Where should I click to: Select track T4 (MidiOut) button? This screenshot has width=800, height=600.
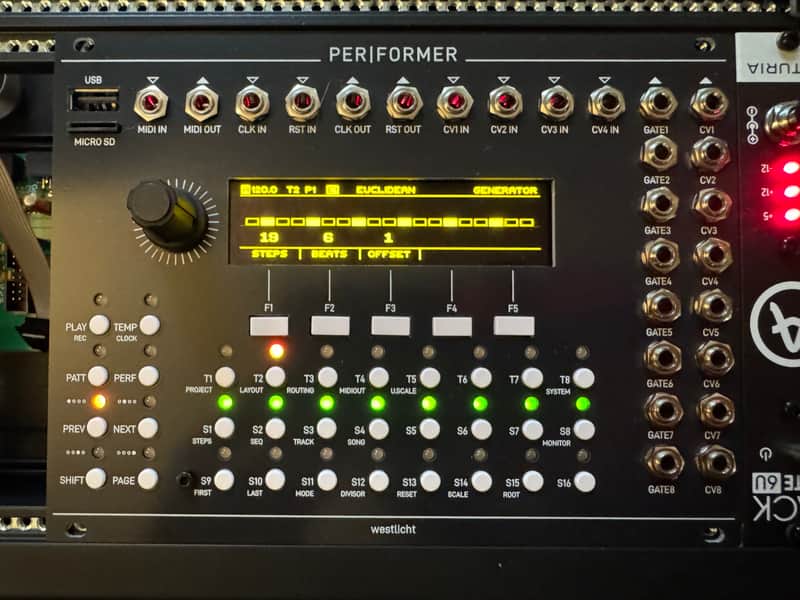[379, 378]
